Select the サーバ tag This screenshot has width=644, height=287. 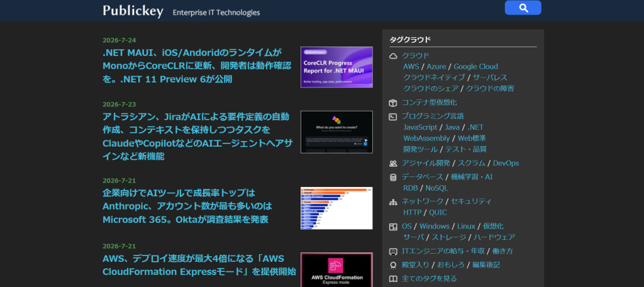click(413, 237)
